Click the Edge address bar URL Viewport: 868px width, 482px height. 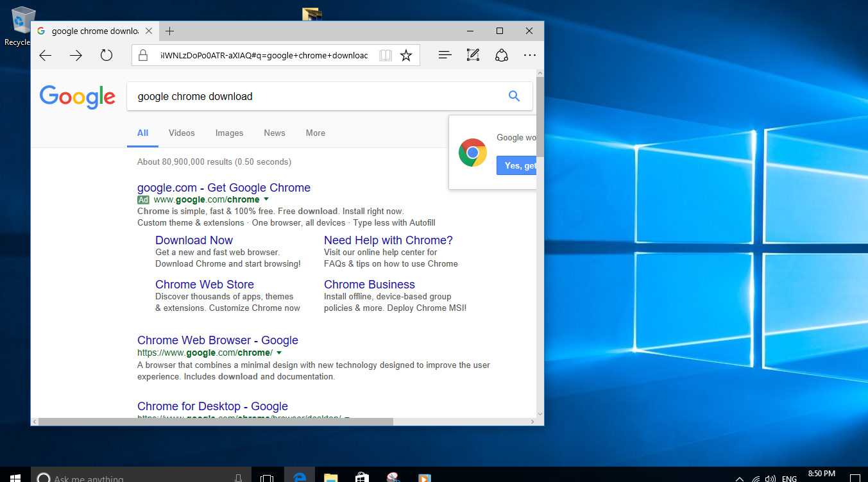(264, 56)
